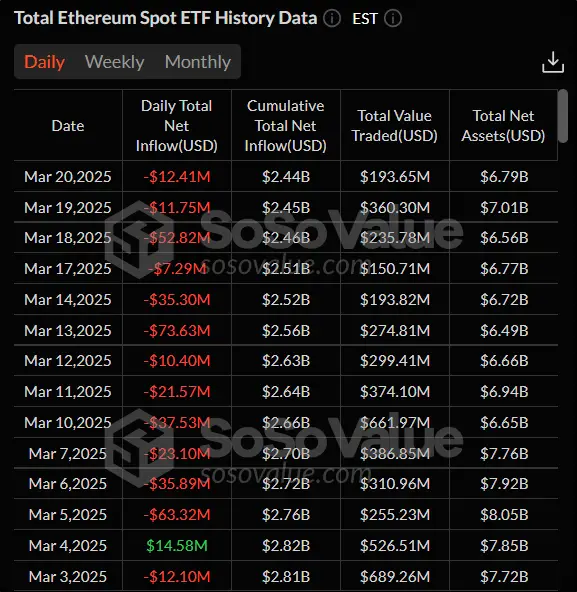Select the Mar 10,2025 date cell
The height and width of the screenshot is (592, 577).
click(68, 422)
